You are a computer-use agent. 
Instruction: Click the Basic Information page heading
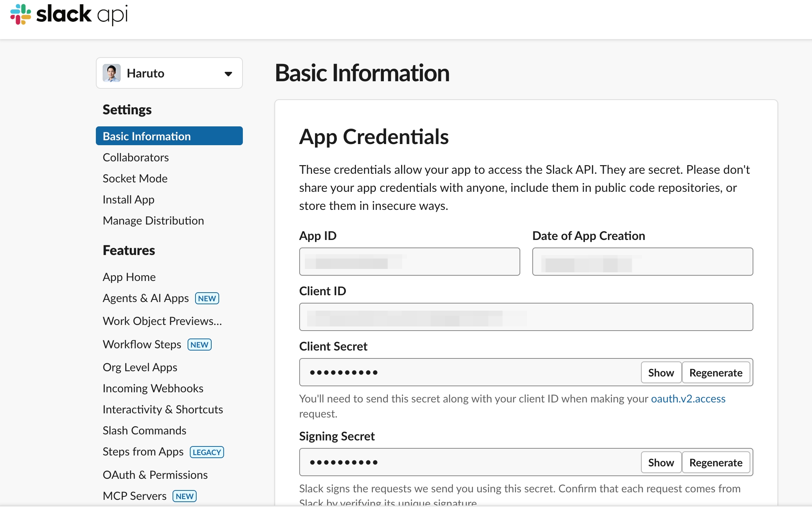pyautogui.click(x=362, y=73)
